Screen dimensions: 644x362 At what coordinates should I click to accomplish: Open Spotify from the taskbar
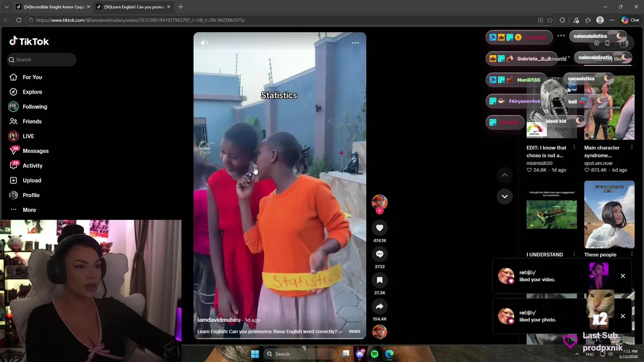(x=374, y=354)
